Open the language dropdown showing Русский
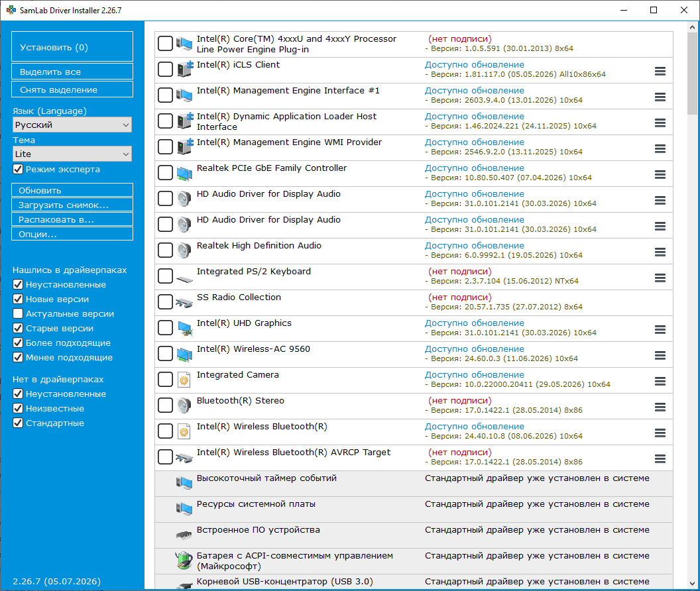The image size is (700, 591). click(x=72, y=125)
